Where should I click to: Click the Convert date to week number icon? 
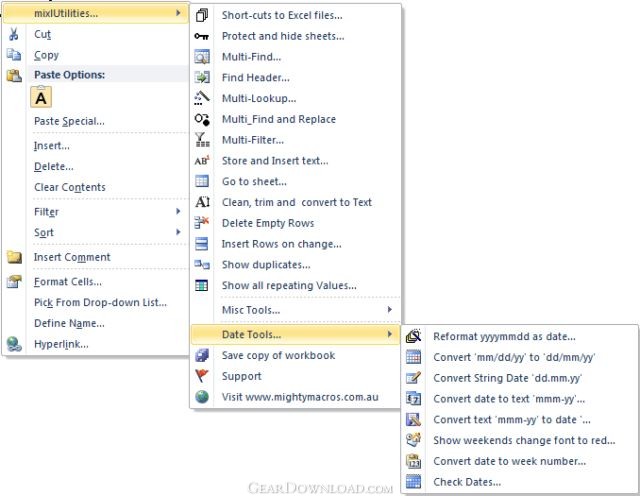[x=413, y=461]
